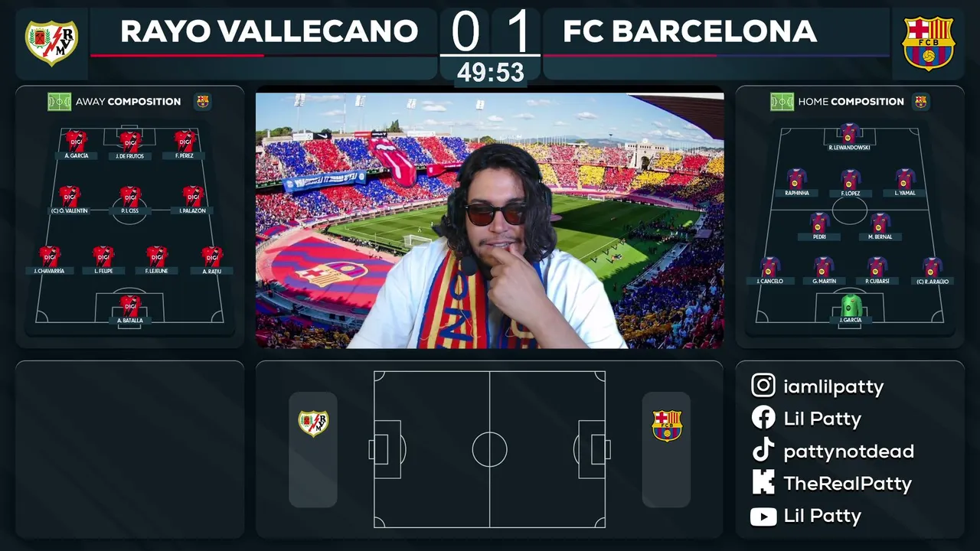This screenshot has height=551, width=980.
Task: Click the TikTok icon beside pattynotdead
Action: (x=763, y=451)
